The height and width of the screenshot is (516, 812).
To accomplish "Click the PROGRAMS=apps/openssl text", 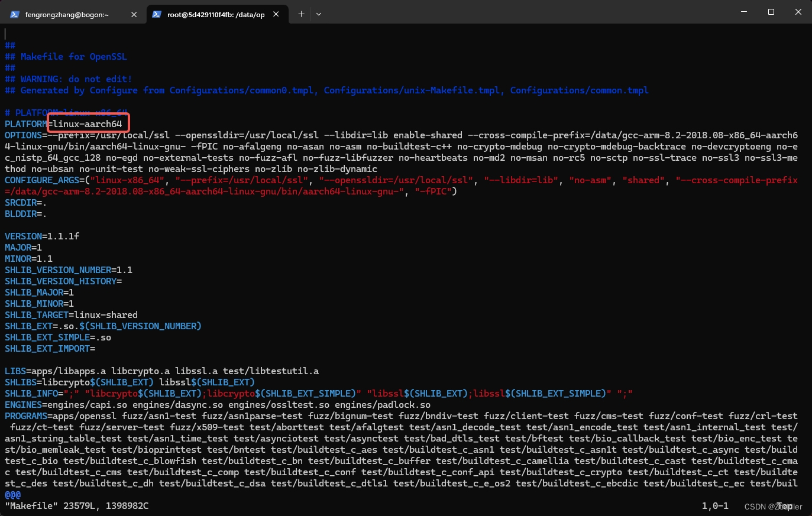I will (x=60, y=416).
